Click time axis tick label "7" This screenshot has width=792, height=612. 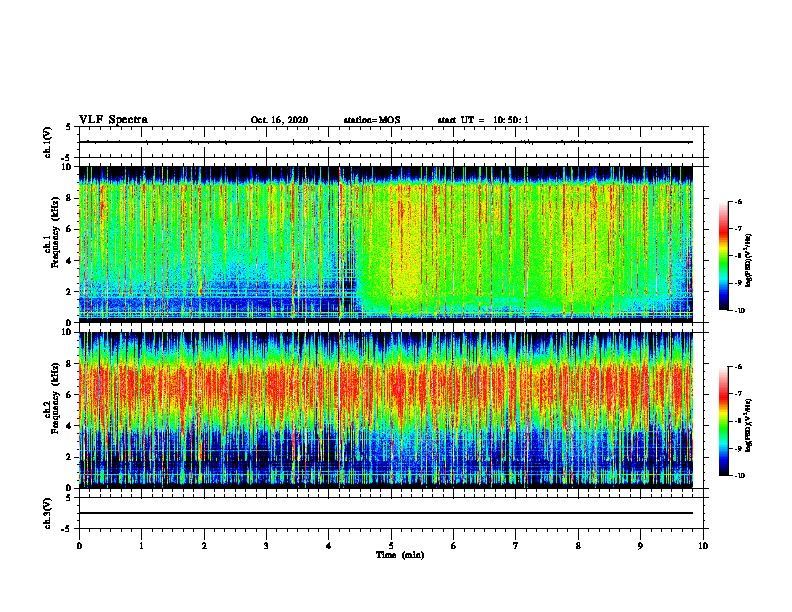[516, 546]
